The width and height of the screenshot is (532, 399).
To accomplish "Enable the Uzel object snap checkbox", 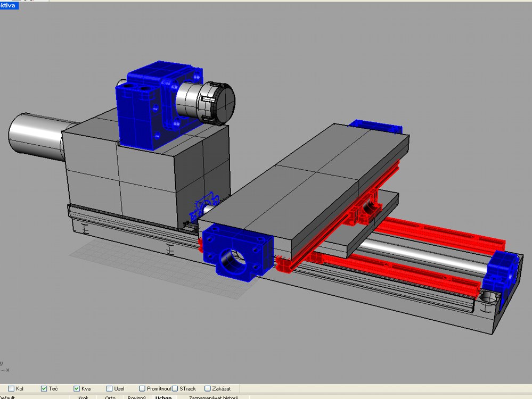I will [x=110, y=388].
